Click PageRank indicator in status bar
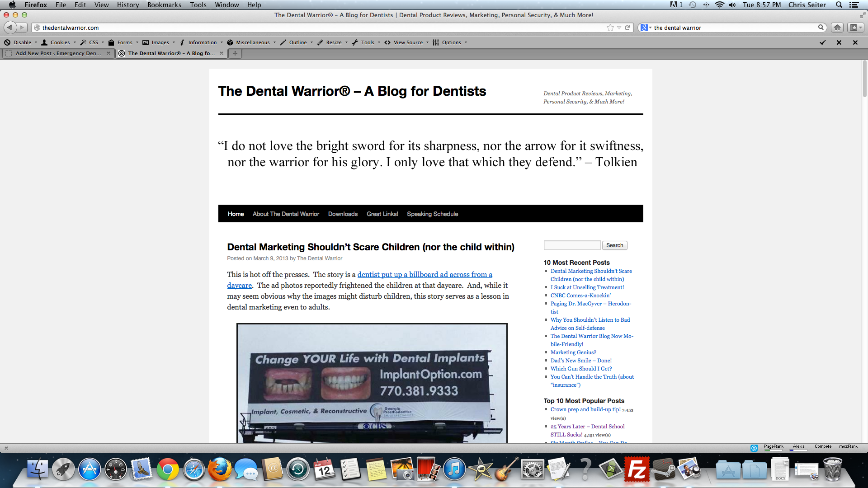This screenshot has width=868, height=488. tap(773, 447)
